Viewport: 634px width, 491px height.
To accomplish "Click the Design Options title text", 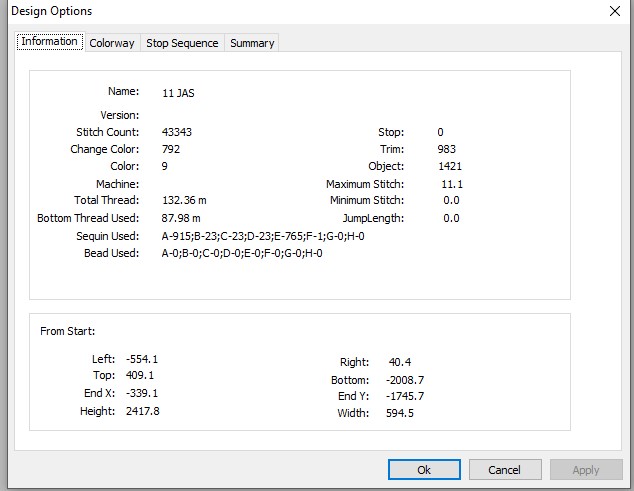I will tap(52, 11).
